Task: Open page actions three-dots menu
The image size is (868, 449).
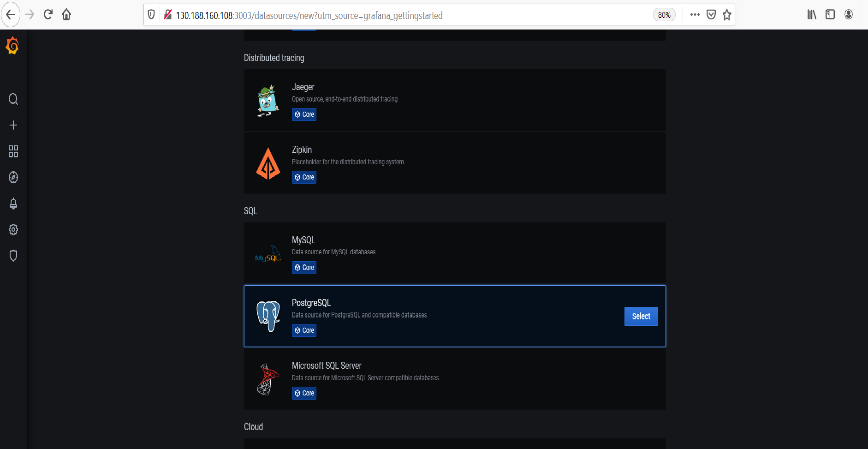Action: (x=695, y=15)
